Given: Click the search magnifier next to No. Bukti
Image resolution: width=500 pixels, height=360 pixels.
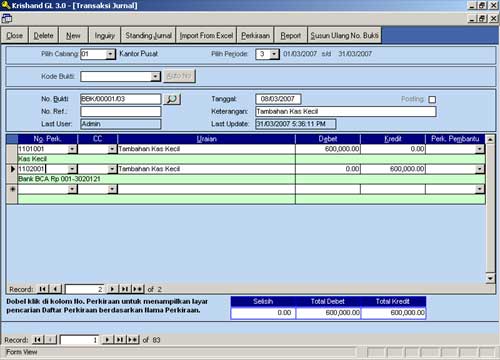Looking at the screenshot, I should click(x=172, y=99).
